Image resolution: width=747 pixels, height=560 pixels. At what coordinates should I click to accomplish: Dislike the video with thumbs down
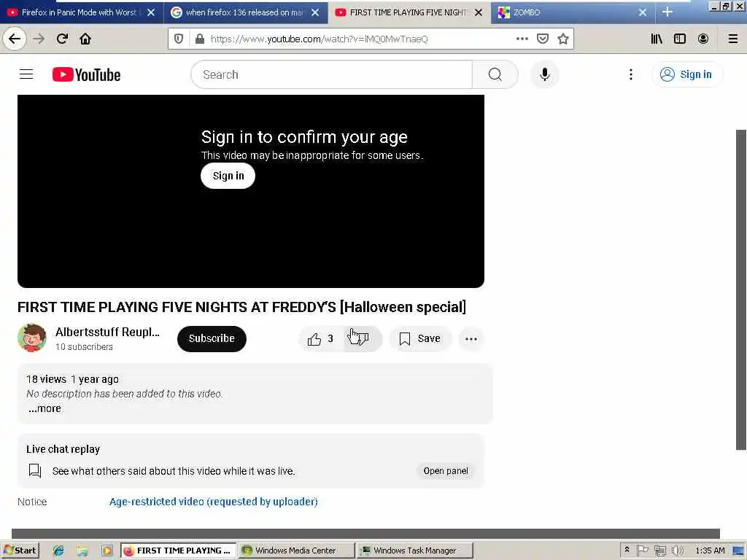[x=363, y=338]
